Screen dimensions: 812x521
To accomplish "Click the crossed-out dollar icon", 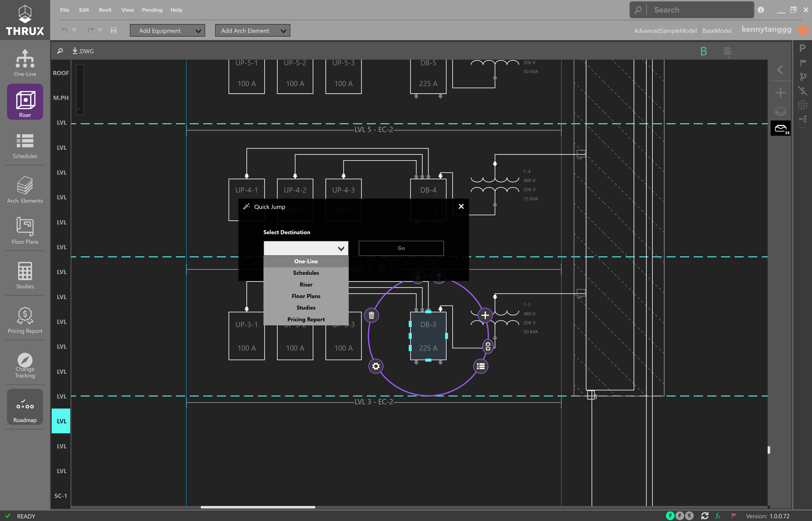I will 803,91.
